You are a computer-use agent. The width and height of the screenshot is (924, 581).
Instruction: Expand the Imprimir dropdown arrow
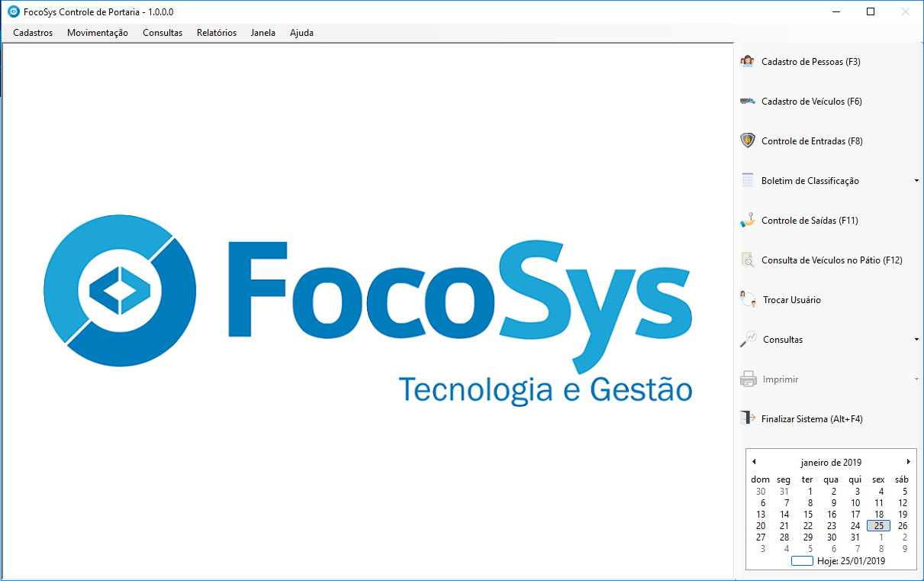pyautogui.click(x=916, y=379)
